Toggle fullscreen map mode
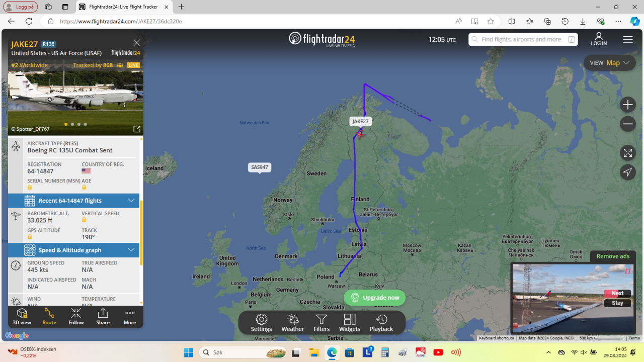 627,153
